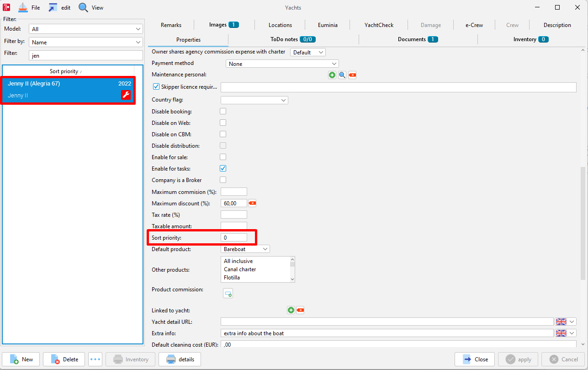Add linked yacht with green plus icon
Image resolution: width=588 pixels, height=370 pixels.
[x=291, y=310]
